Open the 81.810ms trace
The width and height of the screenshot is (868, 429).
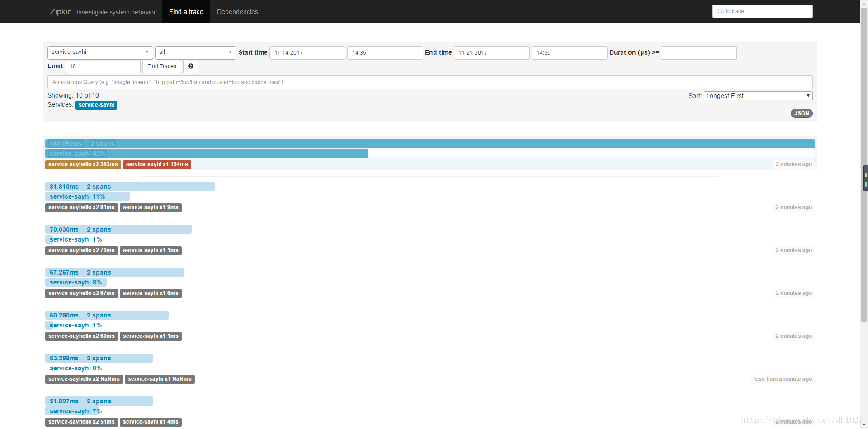click(130, 187)
